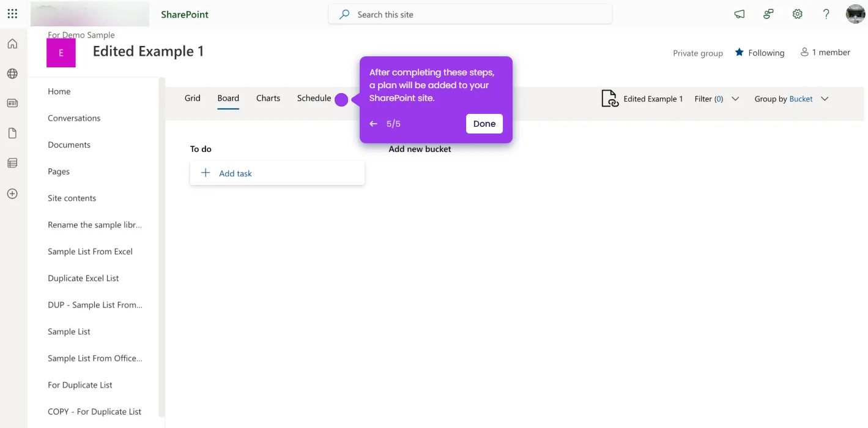This screenshot has height=428, width=868.
Task: Open For Duplicate List link
Action: (x=80, y=385)
